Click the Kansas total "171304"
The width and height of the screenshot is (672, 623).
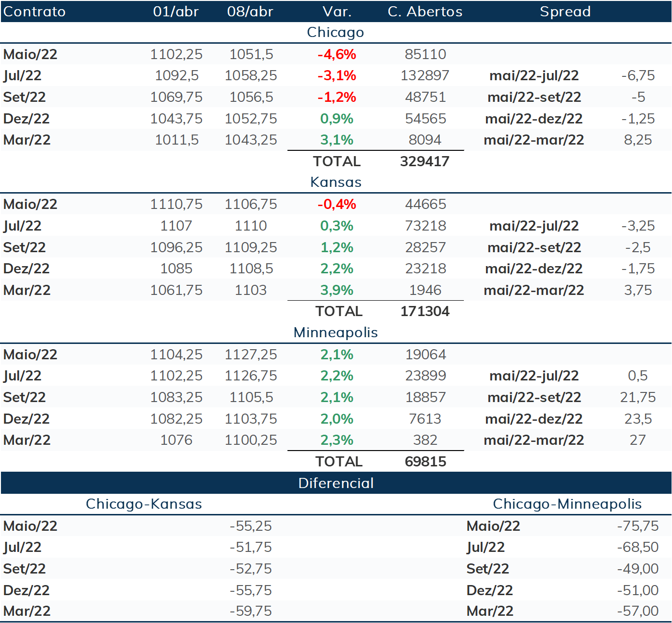[425, 311]
